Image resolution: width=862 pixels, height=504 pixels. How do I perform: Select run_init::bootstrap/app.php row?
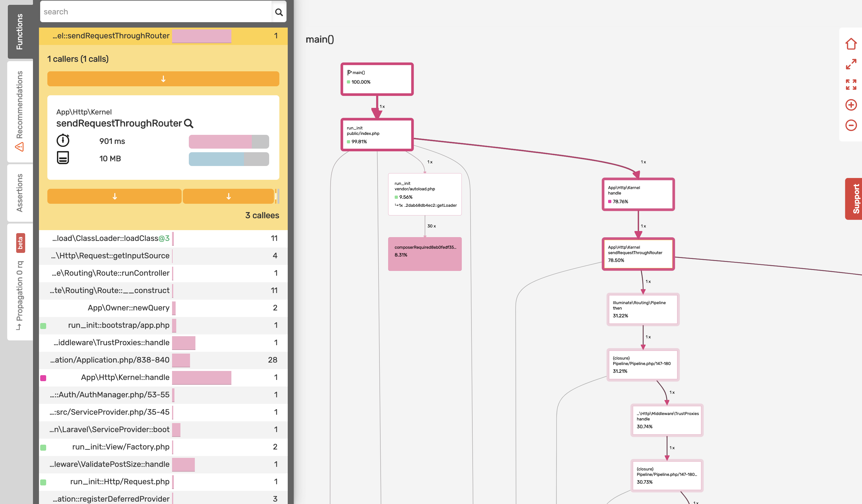click(x=163, y=326)
